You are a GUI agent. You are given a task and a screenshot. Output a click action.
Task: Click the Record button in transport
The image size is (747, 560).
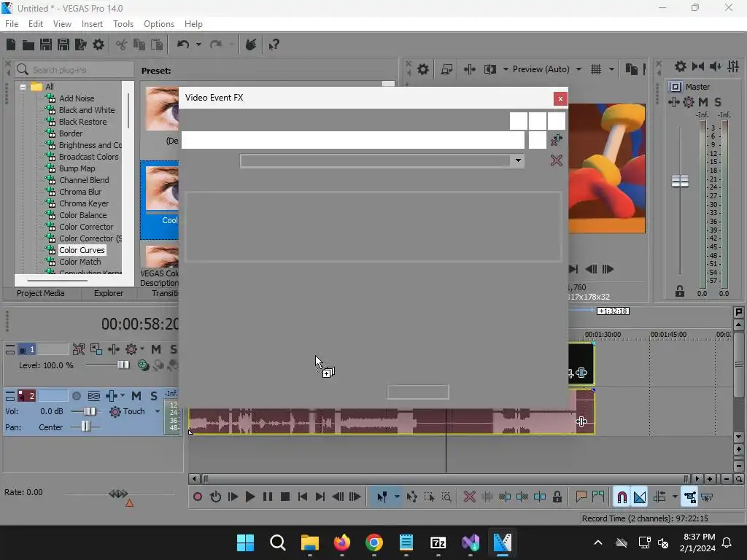point(197,497)
